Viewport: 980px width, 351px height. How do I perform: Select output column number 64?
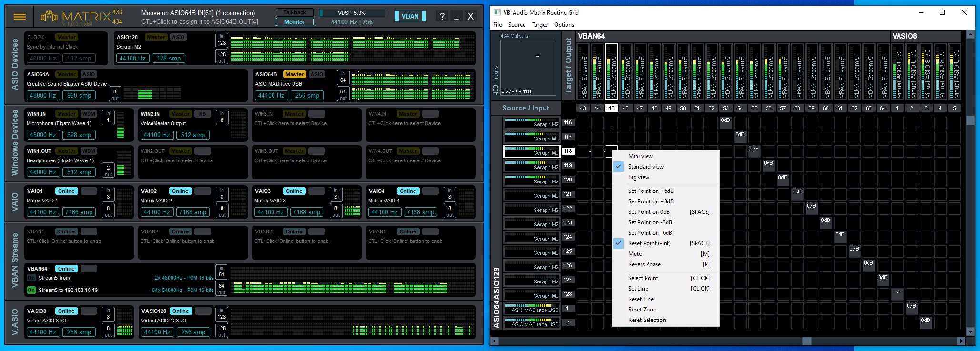pyautogui.click(x=883, y=108)
